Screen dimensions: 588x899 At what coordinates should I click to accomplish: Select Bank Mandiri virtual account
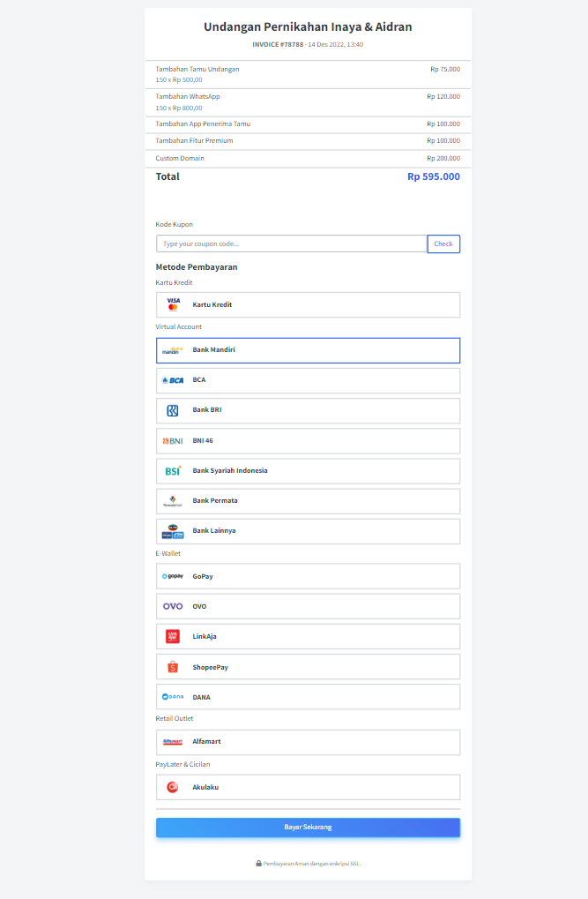click(x=308, y=350)
